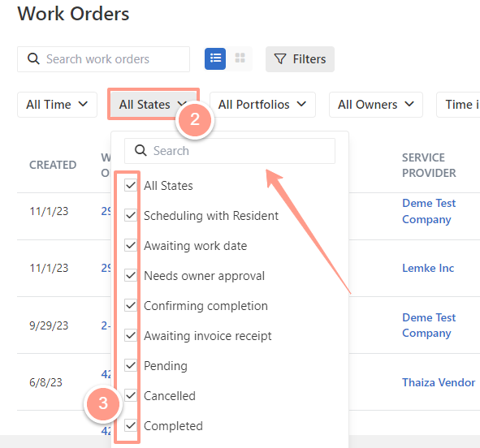Click magnifier icon in states dropdown search
Image resolution: width=480 pixels, height=448 pixels.
pos(141,150)
